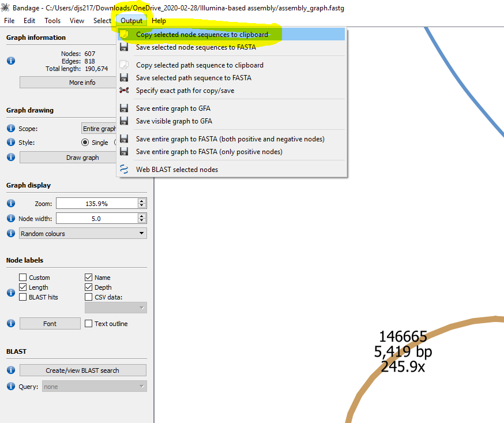Click the info icon beside Zoom
This screenshot has height=423, width=504.
tap(11, 204)
